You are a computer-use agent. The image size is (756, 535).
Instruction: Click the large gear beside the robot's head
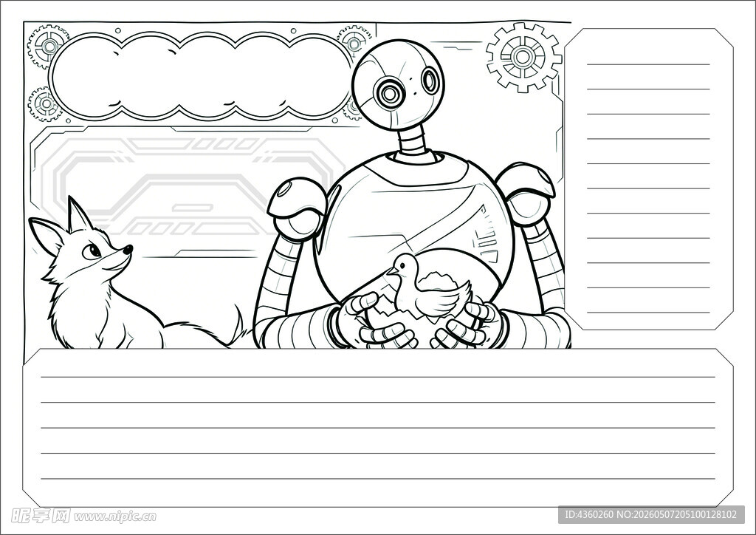point(523,58)
